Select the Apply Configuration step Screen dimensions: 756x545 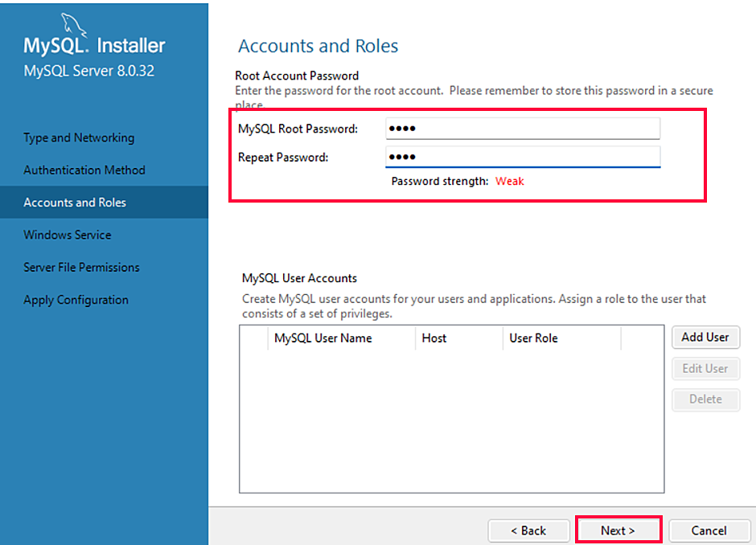point(76,300)
